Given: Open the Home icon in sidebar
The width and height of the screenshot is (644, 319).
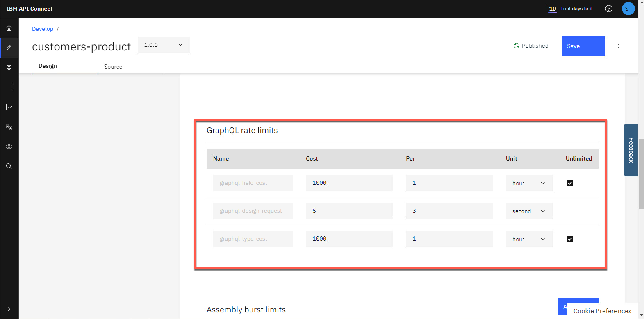Looking at the screenshot, I should click(9, 28).
